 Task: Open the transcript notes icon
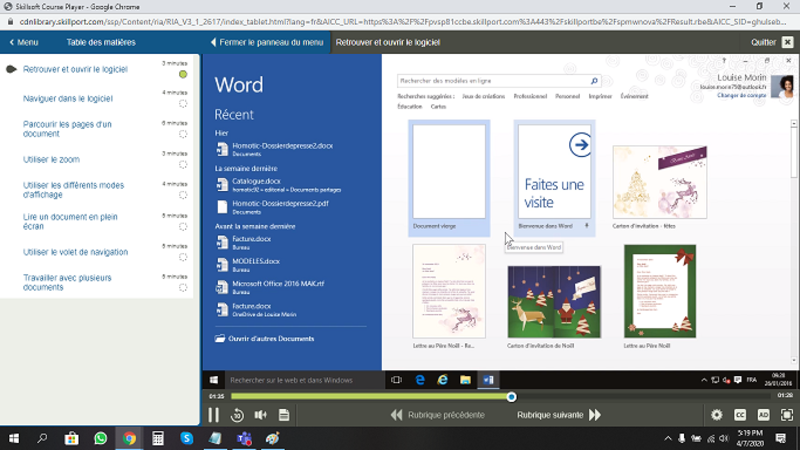coord(284,415)
